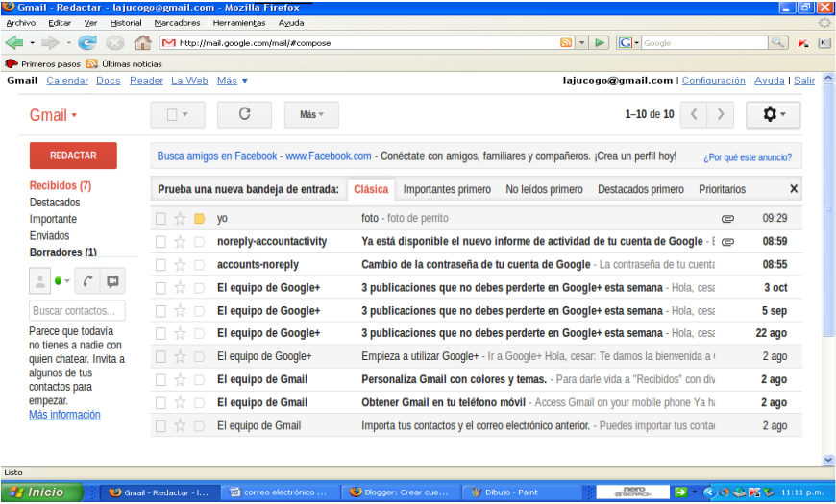Open the Más información link
The height and width of the screenshot is (504, 836).
[64, 415]
